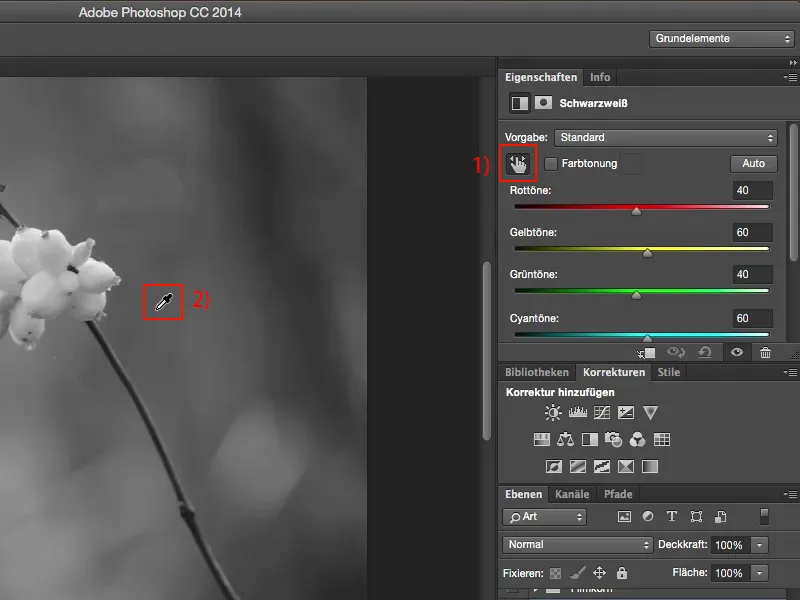Click the Gelbtöne slider handle
800x600 pixels.
tap(647, 253)
